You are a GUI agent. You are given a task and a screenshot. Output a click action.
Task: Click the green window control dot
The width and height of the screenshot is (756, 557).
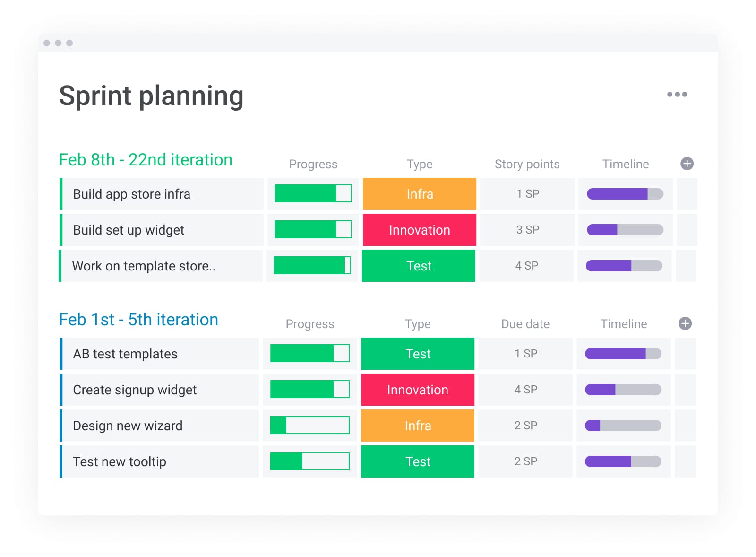69,43
